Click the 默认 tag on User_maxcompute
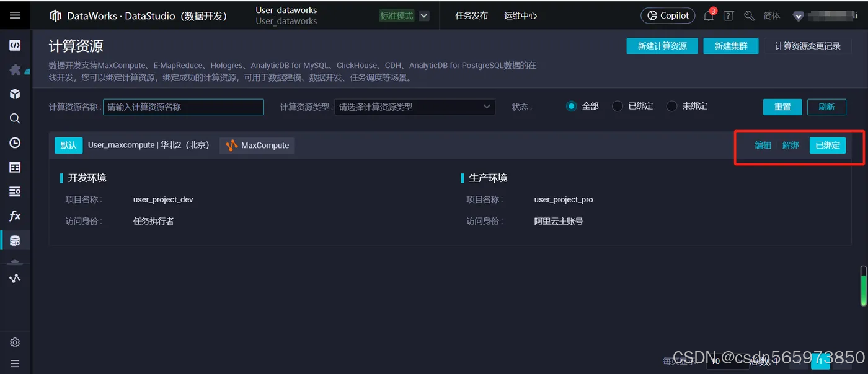 [x=68, y=146]
